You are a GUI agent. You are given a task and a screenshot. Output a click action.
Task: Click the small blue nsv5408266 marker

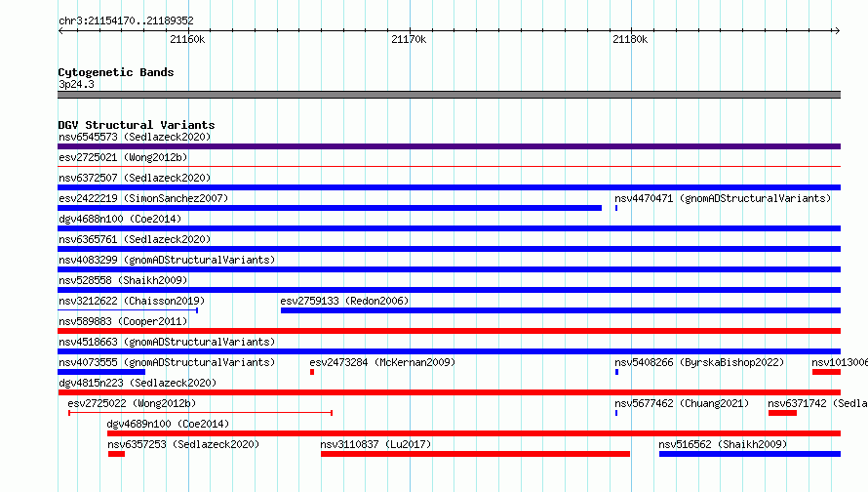click(x=616, y=372)
